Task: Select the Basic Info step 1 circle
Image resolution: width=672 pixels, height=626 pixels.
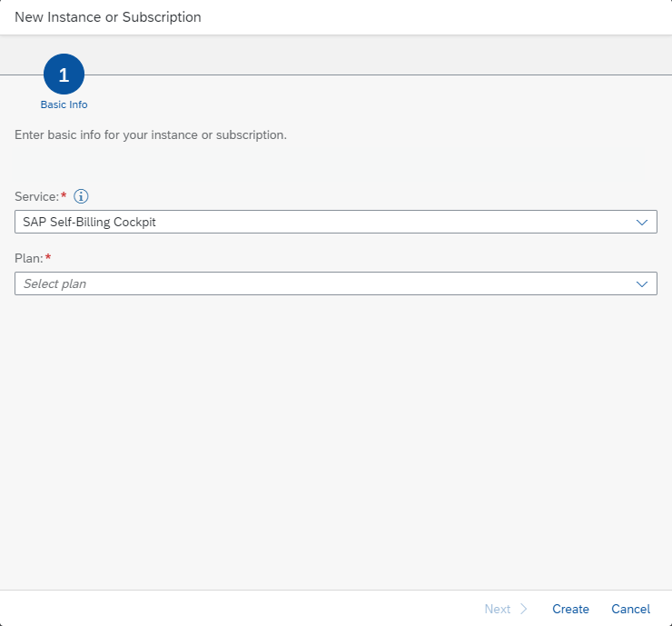Action: click(x=64, y=75)
